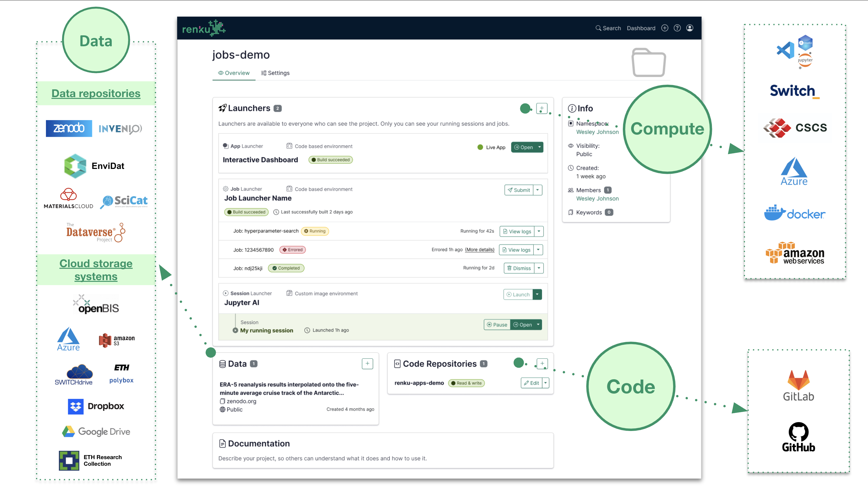Image resolution: width=868 pixels, height=489 pixels.
Task: Expand dropdown next to running session Open
Action: [538, 325]
